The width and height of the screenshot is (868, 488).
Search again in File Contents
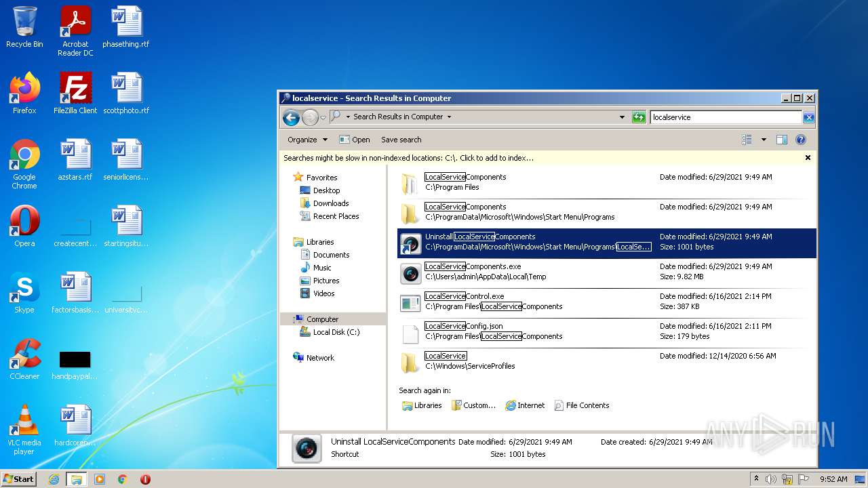[582, 405]
